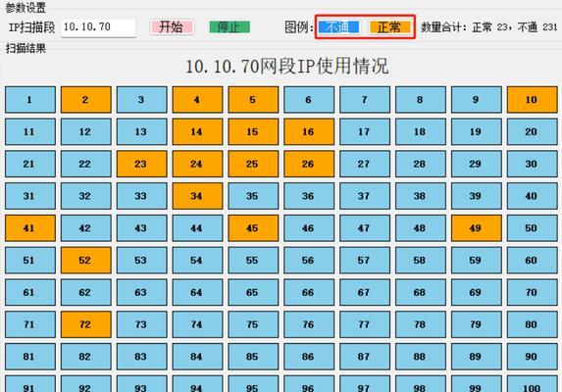The height and width of the screenshot is (392, 562).
Task: Select blue IP cell 60
Action: [x=533, y=261]
